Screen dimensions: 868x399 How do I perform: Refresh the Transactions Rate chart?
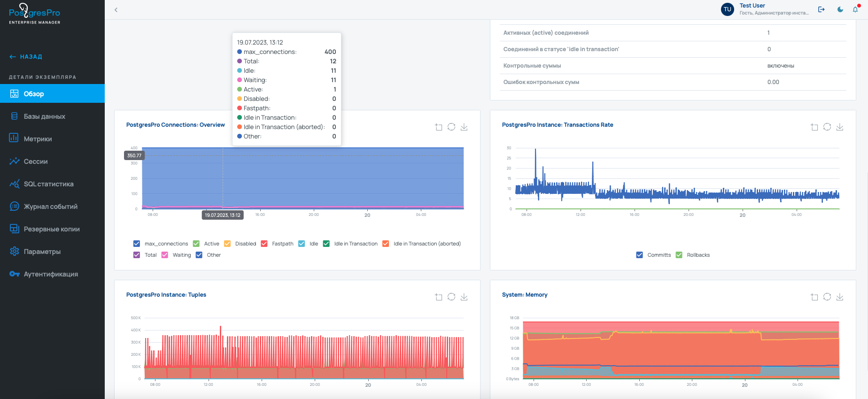coord(827,127)
